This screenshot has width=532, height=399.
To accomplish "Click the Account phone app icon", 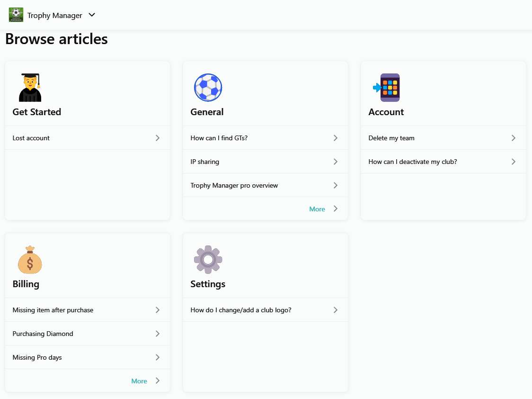I will pyautogui.click(x=386, y=88).
